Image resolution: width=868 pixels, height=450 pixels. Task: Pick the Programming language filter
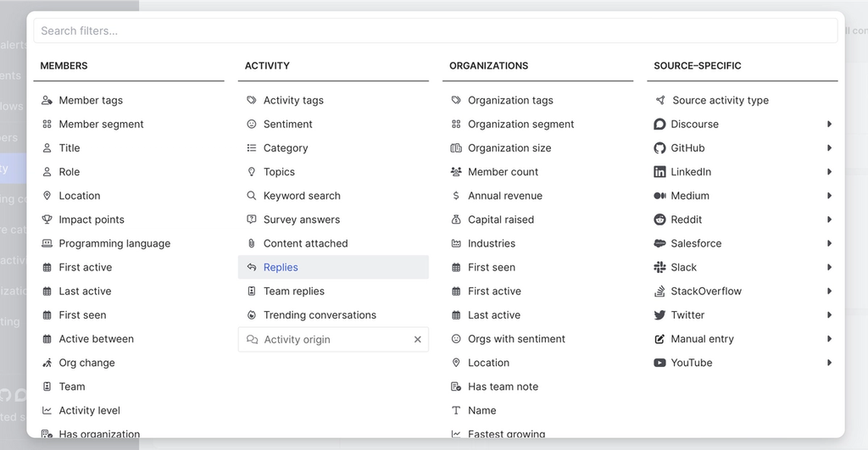click(x=114, y=244)
